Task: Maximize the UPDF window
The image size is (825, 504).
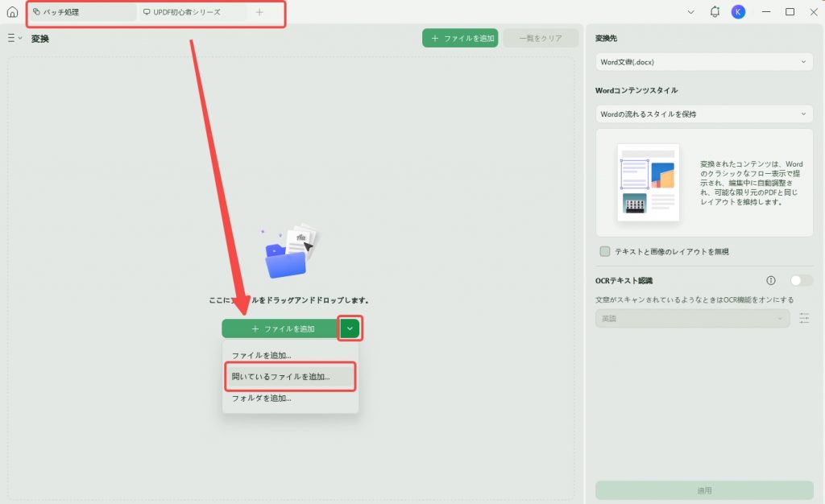Action: click(790, 11)
